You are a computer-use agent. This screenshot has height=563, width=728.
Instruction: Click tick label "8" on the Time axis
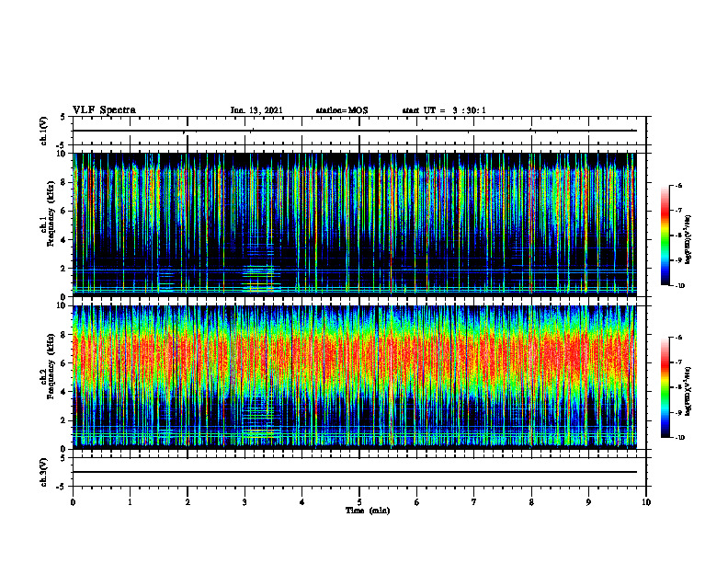pos(531,502)
